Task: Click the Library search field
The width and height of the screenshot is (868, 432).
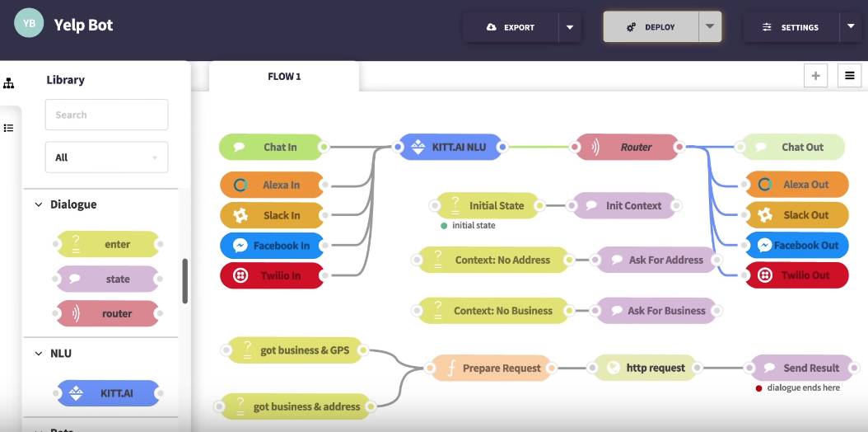Action: coord(106,115)
